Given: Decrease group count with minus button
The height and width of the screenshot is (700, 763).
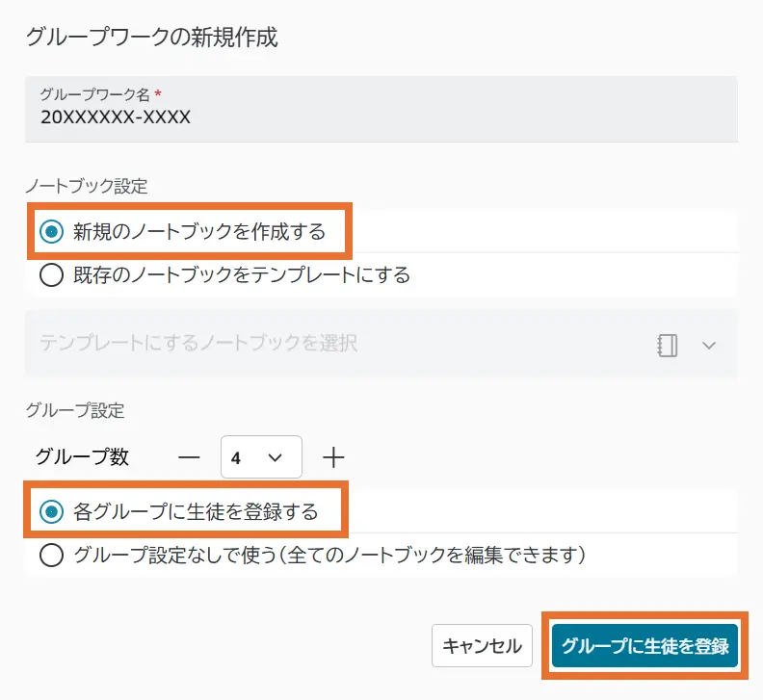Looking at the screenshot, I should pyautogui.click(x=189, y=457).
